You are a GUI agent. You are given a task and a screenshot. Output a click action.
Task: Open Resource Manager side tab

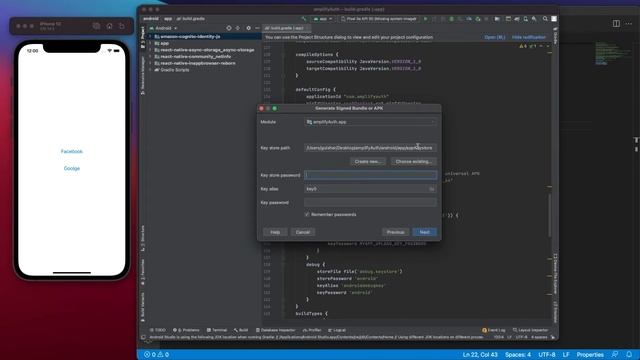pos(142,76)
